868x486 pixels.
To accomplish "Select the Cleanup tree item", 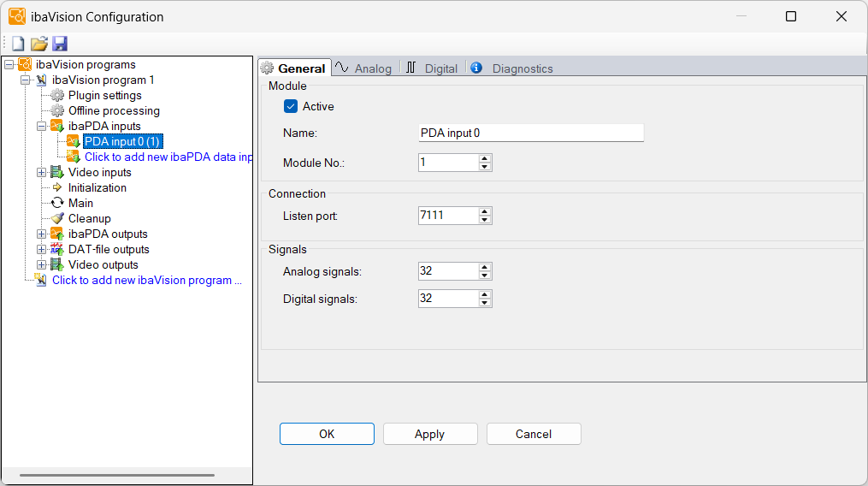I will click(x=89, y=218).
